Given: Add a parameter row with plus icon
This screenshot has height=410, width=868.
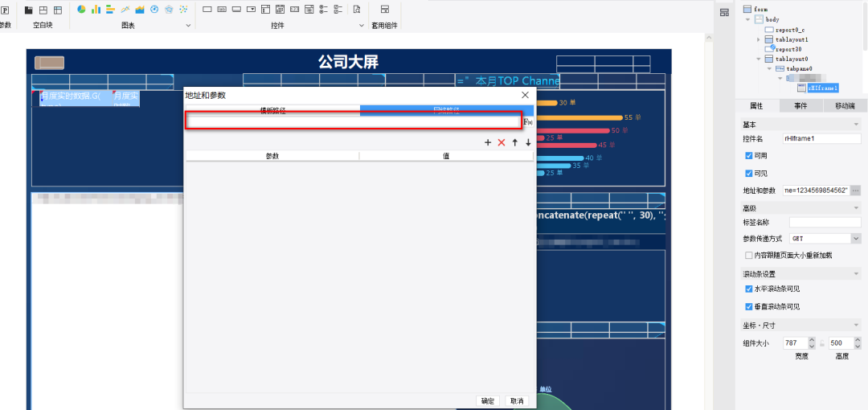Looking at the screenshot, I should (x=488, y=142).
